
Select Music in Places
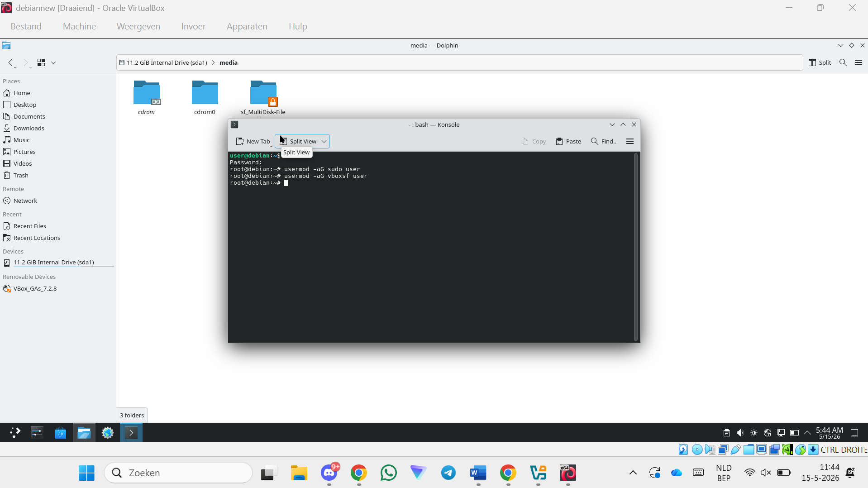[x=21, y=140]
